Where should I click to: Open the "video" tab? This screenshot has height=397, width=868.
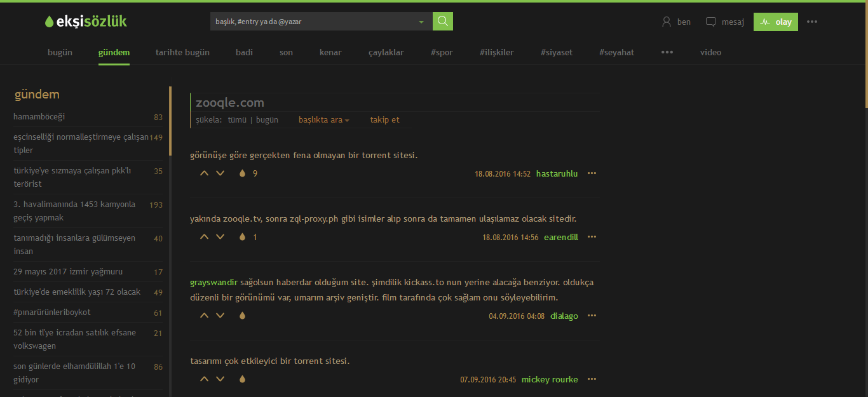710,52
